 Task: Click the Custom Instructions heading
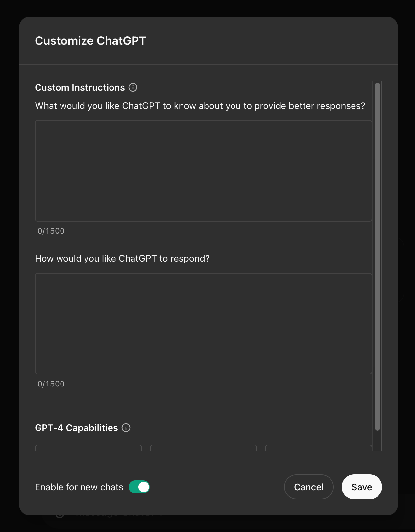click(x=80, y=87)
